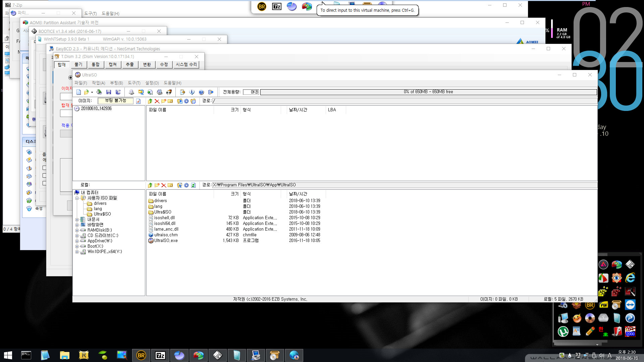Click 캡쳐 tab in T.Dism window
Image resolution: width=644 pixels, height=362 pixels.
point(113,64)
